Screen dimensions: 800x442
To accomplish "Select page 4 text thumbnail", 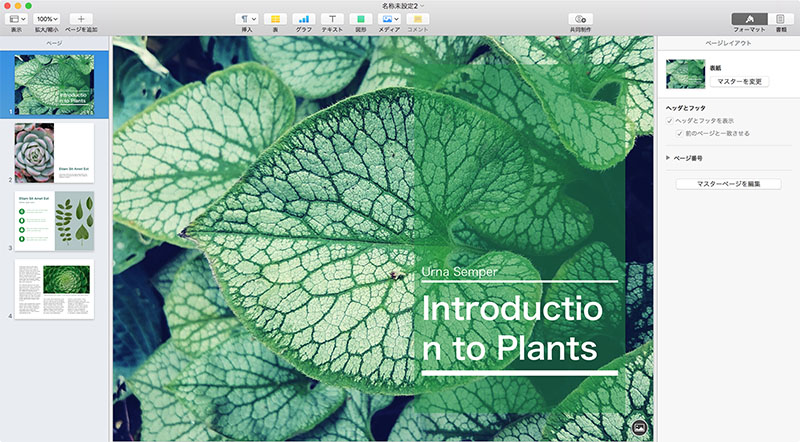I will tap(54, 289).
